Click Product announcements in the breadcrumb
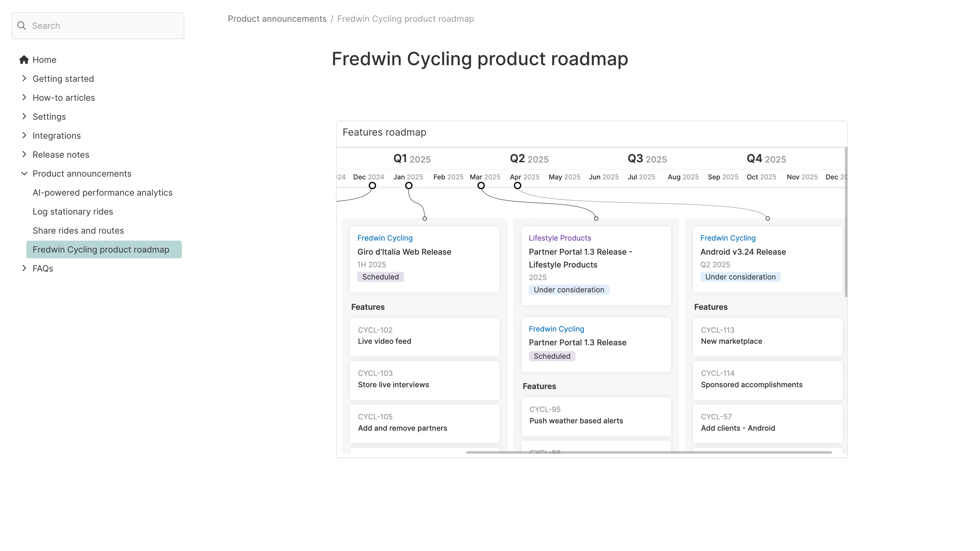980x551 pixels. tap(277, 19)
